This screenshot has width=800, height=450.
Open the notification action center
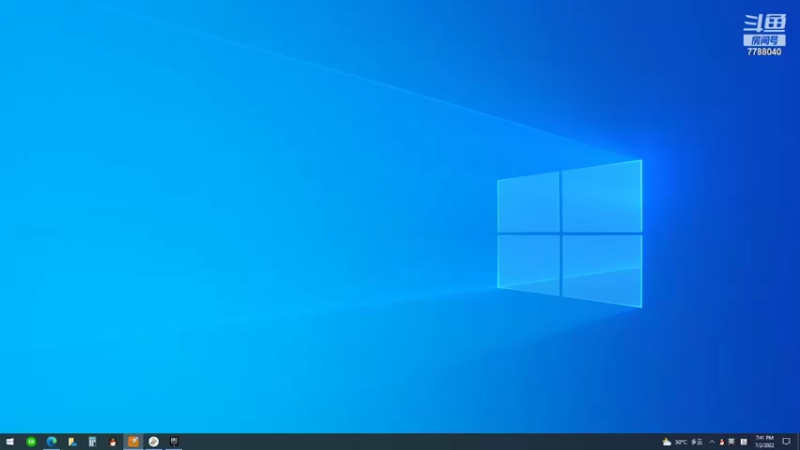click(x=786, y=442)
